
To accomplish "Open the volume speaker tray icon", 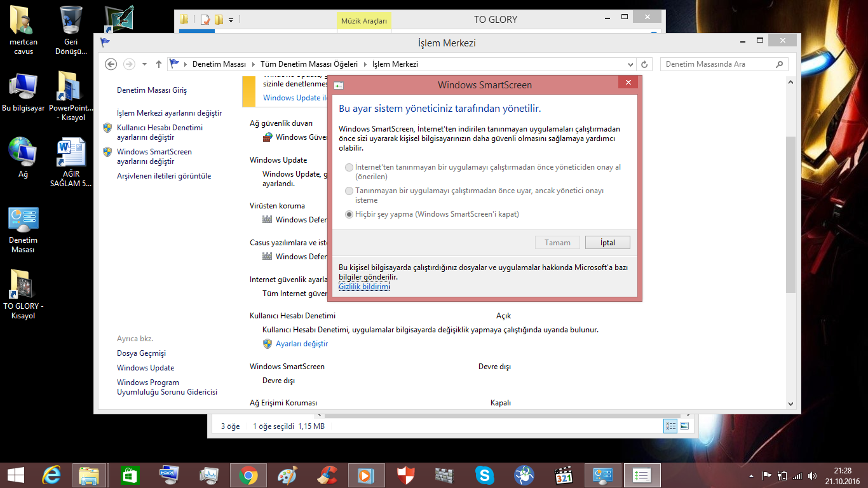I will coord(812,475).
